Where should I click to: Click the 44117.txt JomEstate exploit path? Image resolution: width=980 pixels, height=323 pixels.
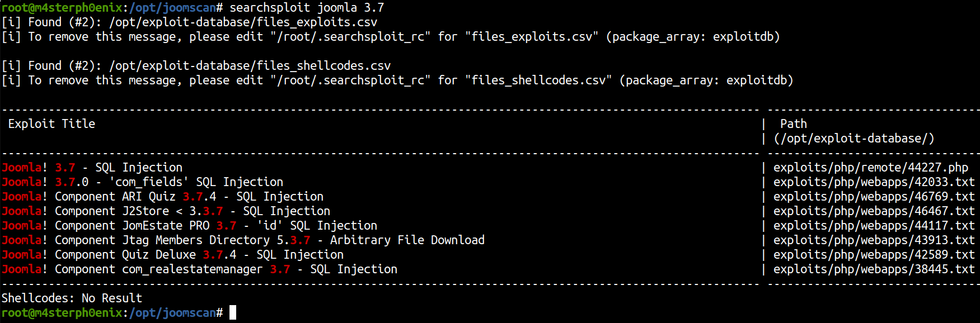874,225
